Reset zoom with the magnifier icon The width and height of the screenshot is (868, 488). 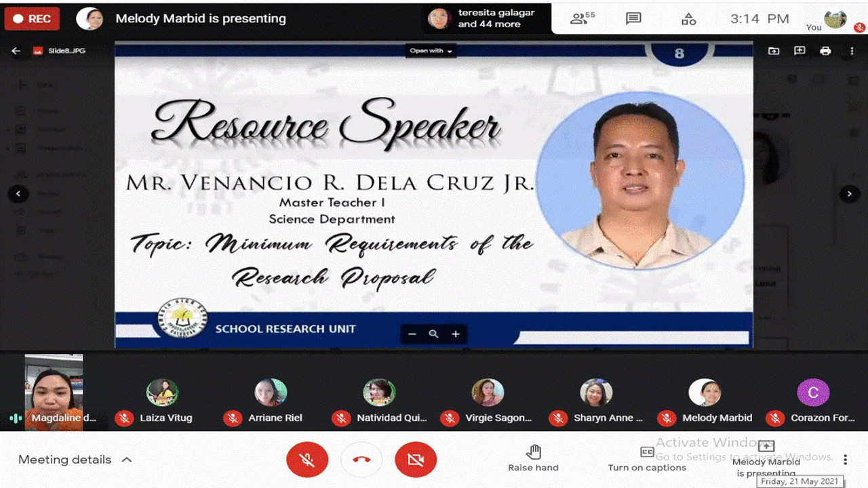433,333
